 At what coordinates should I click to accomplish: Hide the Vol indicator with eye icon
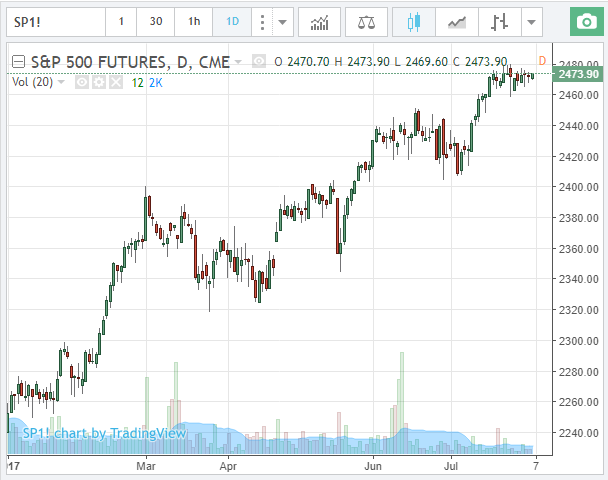pos(82,82)
